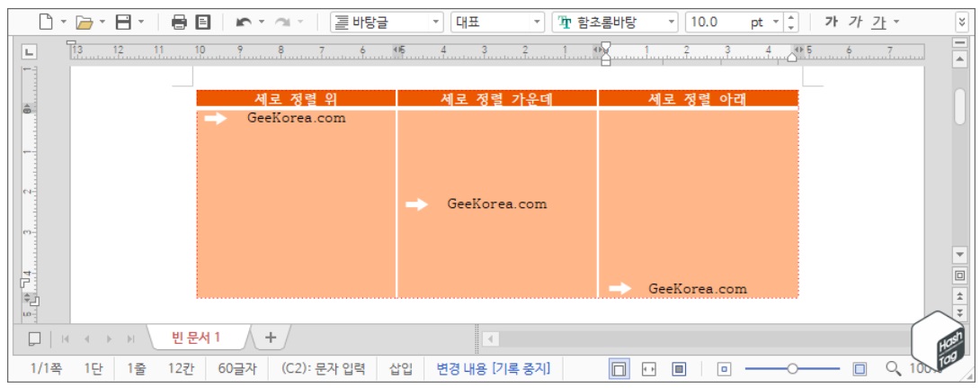This screenshot has width=980, height=388.
Task: Select the full-screen view mode button
Action: [x=679, y=369]
